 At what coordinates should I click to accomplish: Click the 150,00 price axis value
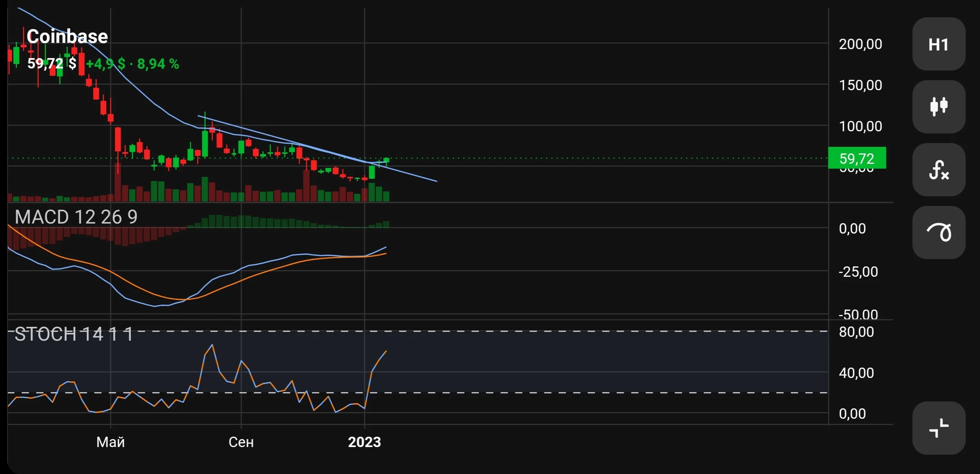(860, 85)
